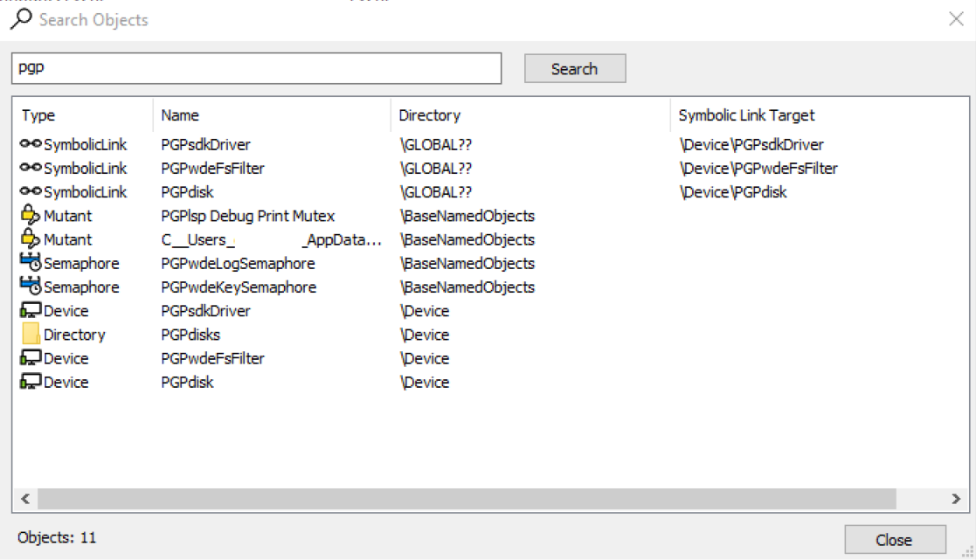
Task: Focus the search text field containing pgp
Action: tap(256, 68)
